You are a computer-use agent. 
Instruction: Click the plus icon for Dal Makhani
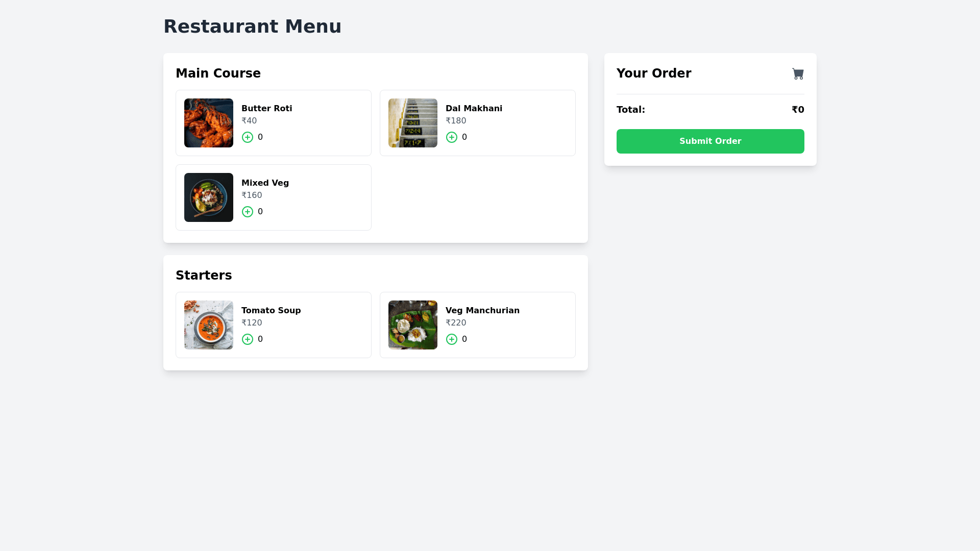pyautogui.click(x=452, y=137)
